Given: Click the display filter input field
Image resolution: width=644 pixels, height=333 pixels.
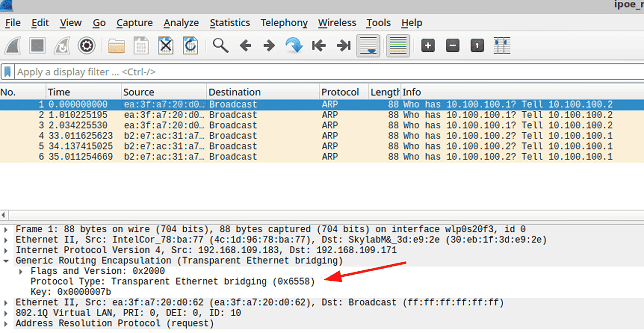Looking at the screenshot, I should click(x=302, y=72).
